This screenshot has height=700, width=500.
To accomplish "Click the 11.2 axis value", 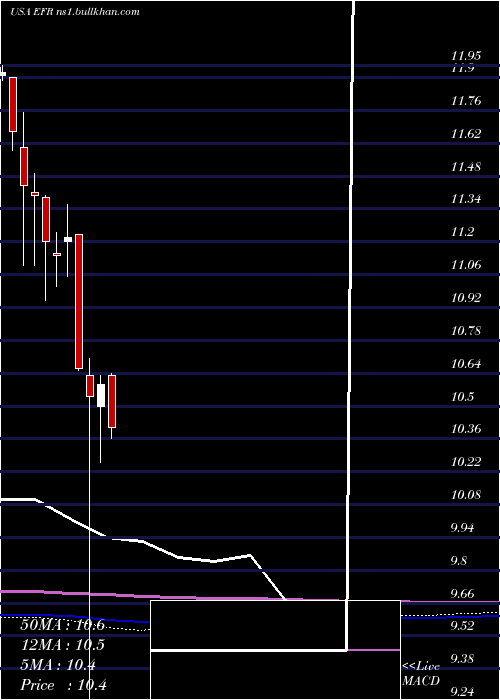I will point(462,232).
